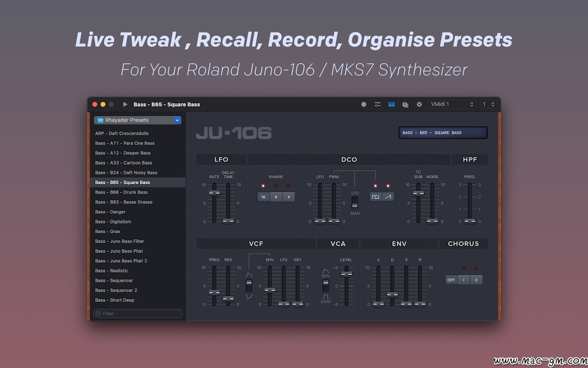Select preset Bass - Juno Bass Phat
588x368 pixels.
[138, 251]
